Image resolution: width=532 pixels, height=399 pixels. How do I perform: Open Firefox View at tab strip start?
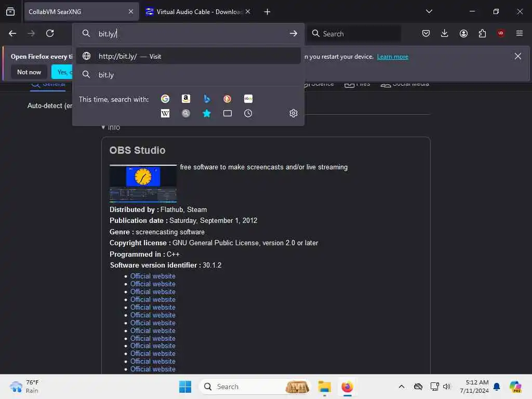click(10, 11)
